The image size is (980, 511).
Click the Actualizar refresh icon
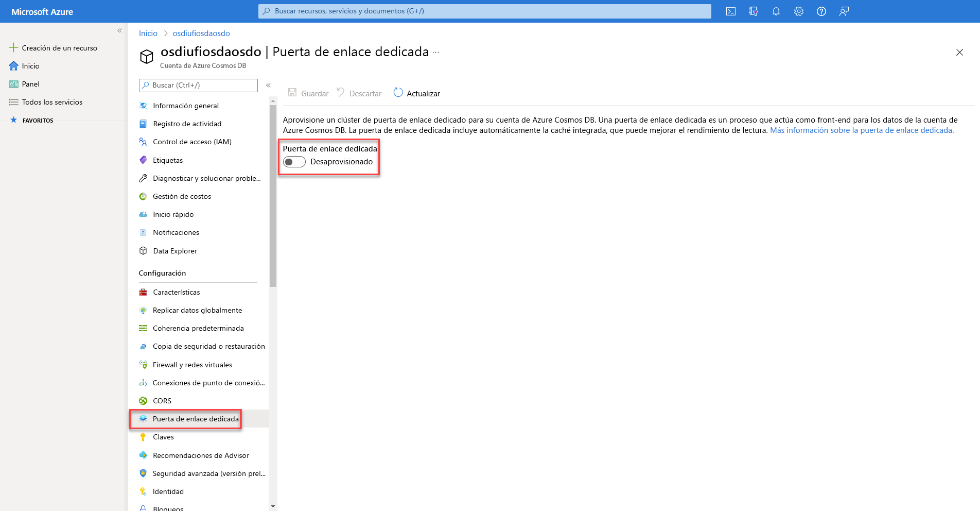398,93
